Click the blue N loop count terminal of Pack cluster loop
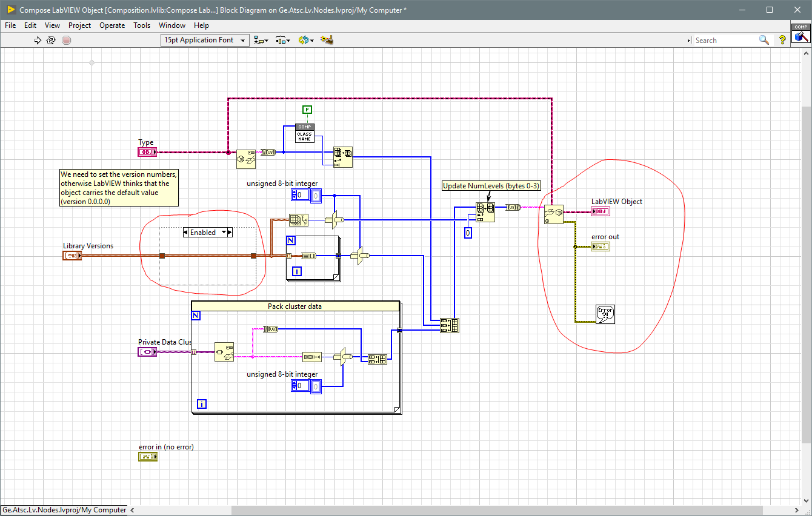Viewport: 812px width, 516px height. [196, 316]
